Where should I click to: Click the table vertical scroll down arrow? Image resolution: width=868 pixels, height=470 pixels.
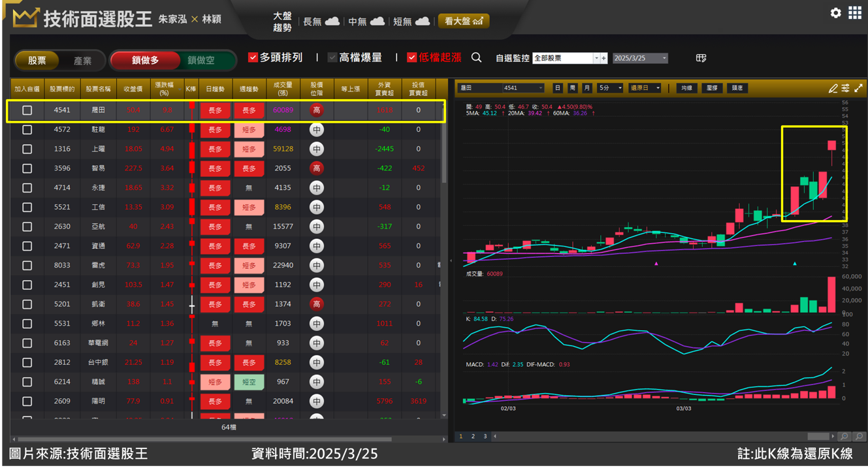click(444, 415)
